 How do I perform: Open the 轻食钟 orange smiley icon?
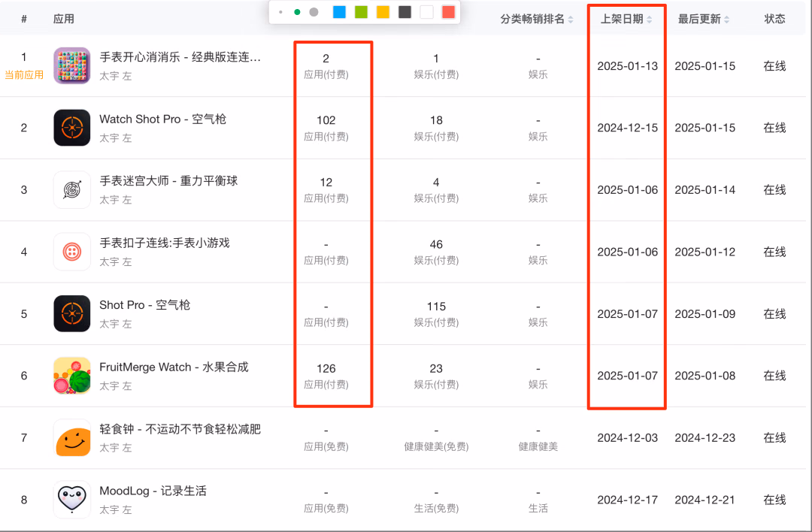(72, 438)
